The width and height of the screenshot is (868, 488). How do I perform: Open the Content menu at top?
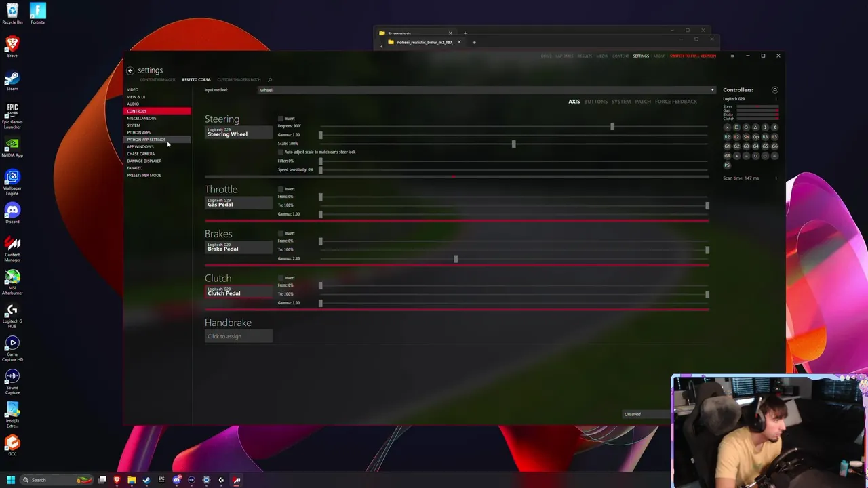click(620, 56)
